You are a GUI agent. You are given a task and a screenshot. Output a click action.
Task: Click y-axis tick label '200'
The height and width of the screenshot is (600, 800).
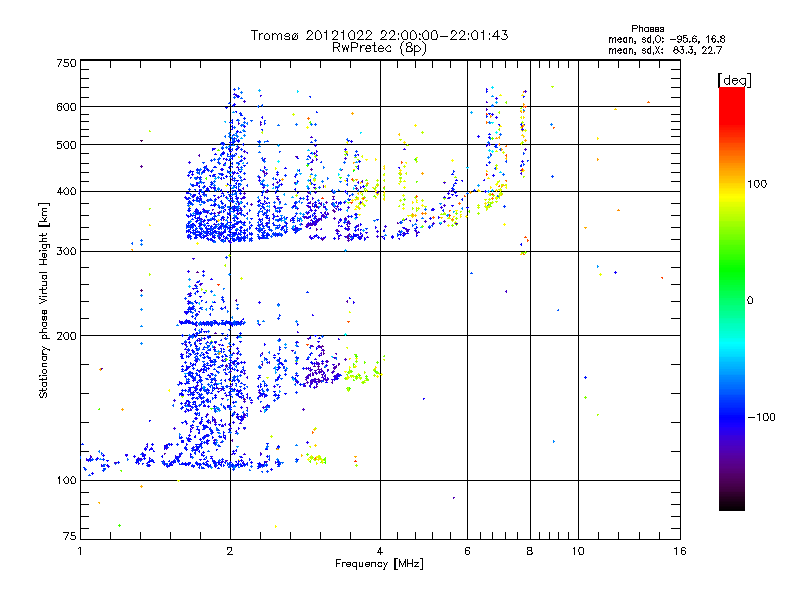(x=66, y=336)
